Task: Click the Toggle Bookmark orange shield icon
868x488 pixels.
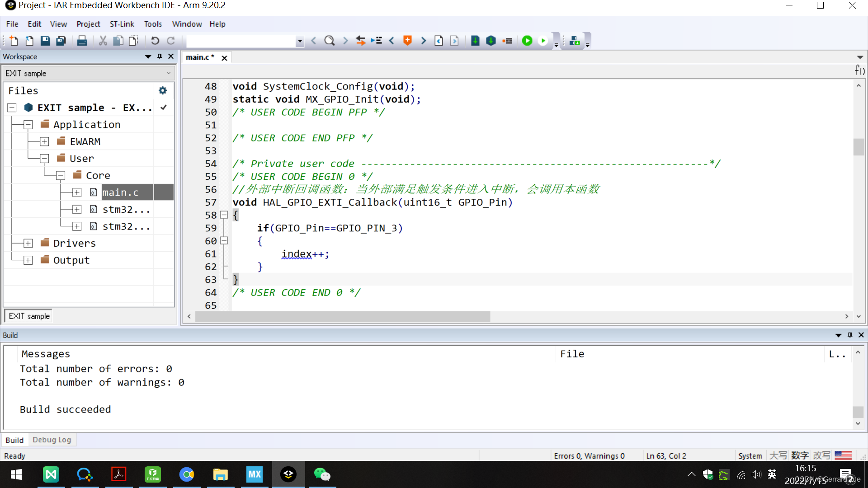Action: [x=407, y=41]
